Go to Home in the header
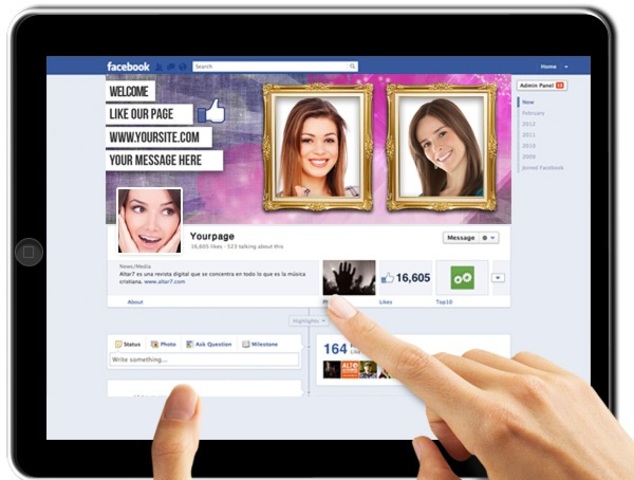 [x=548, y=67]
